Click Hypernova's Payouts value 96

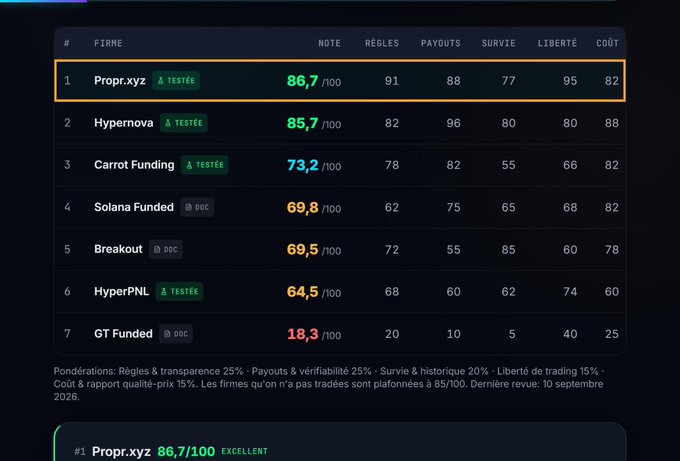coord(453,123)
